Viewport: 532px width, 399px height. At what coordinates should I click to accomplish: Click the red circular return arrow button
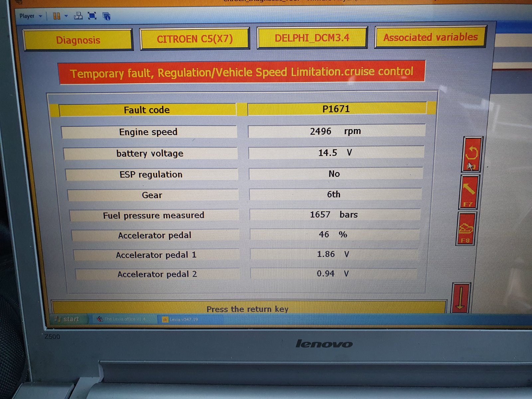(x=472, y=154)
